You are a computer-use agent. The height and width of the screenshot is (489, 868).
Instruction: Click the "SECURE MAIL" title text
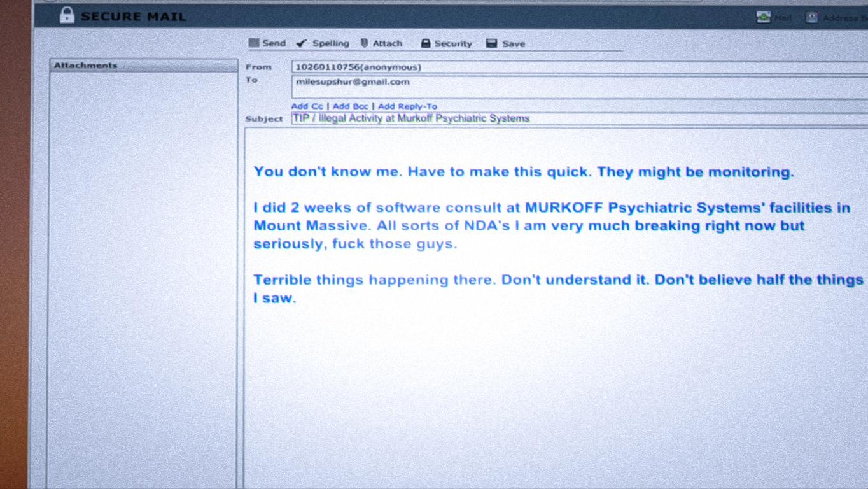tap(134, 17)
